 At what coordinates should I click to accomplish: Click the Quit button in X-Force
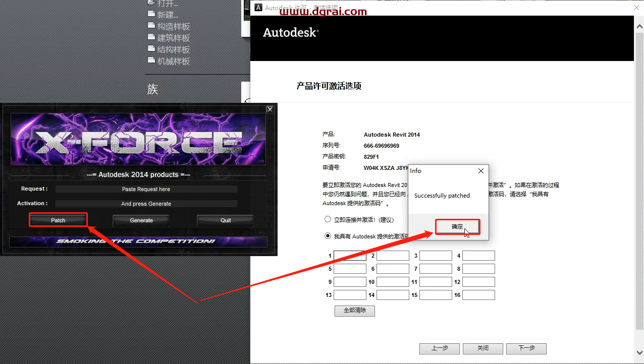226,220
